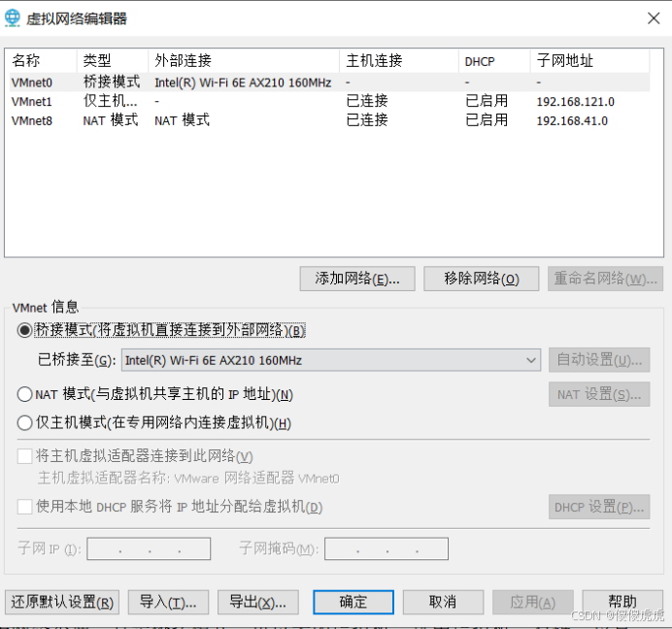Click 重命名网络(W)... button
The image size is (672, 629).
[605, 279]
